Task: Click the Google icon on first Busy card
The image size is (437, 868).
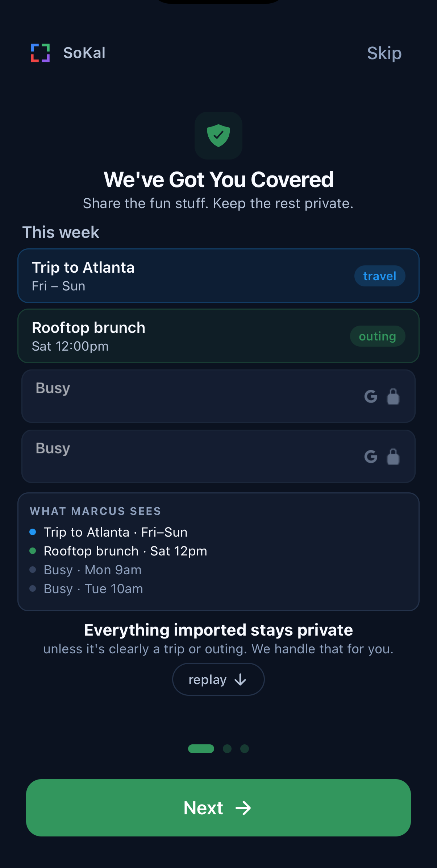Action: click(371, 396)
